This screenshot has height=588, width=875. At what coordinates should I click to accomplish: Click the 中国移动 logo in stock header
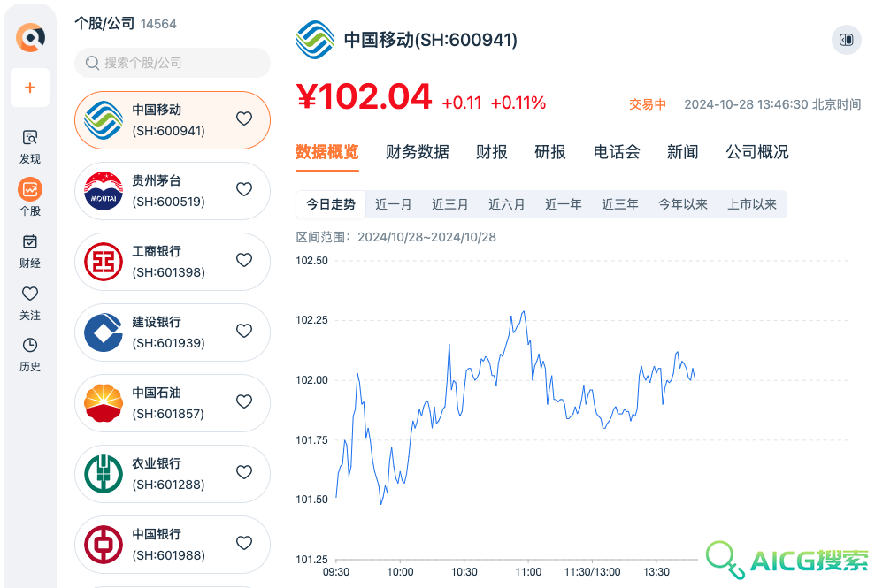(x=315, y=40)
